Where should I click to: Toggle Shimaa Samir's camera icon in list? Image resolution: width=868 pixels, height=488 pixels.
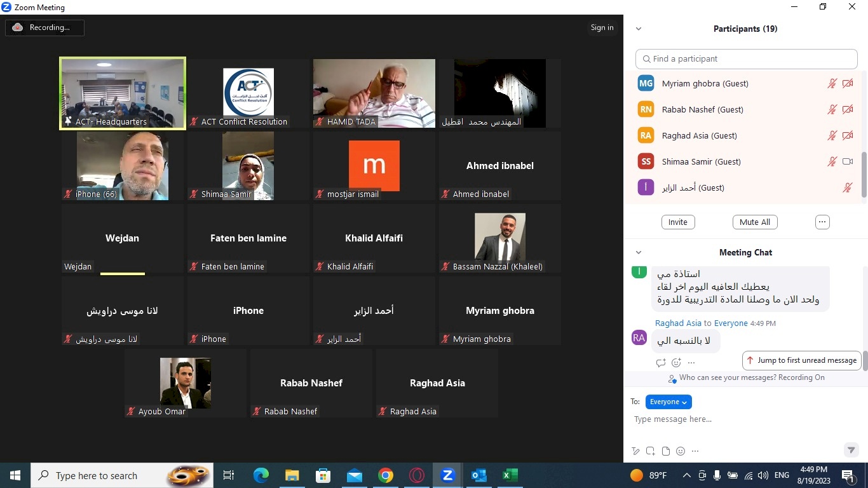pos(848,162)
